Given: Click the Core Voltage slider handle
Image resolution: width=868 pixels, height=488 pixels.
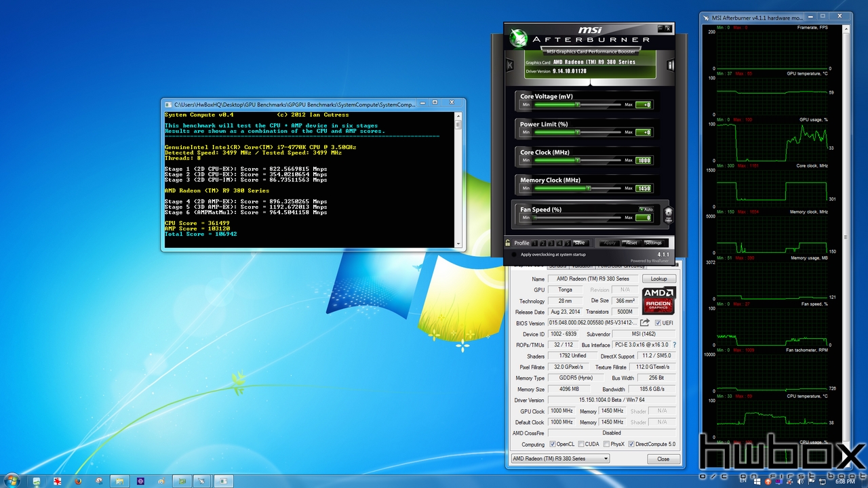Looking at the screenshot, I should [x=577, y=104].
